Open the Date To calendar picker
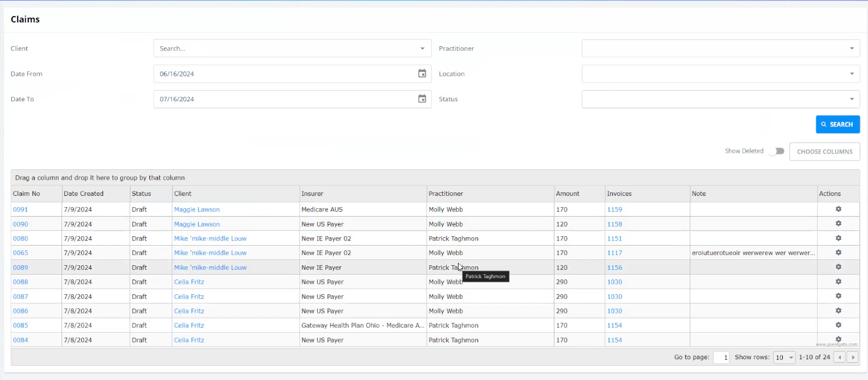This screenshot has width=868, height=380. 422,99
